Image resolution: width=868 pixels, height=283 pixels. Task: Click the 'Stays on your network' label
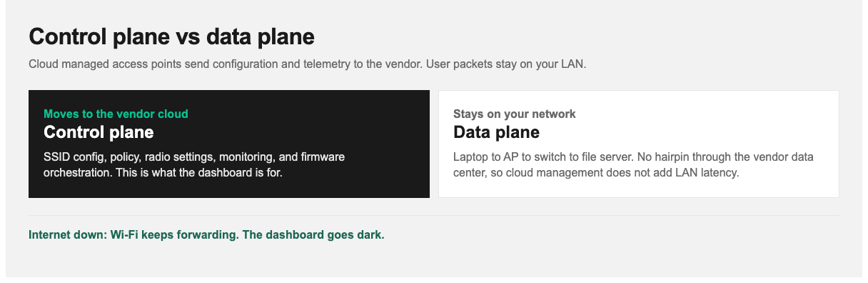point(515,114)
